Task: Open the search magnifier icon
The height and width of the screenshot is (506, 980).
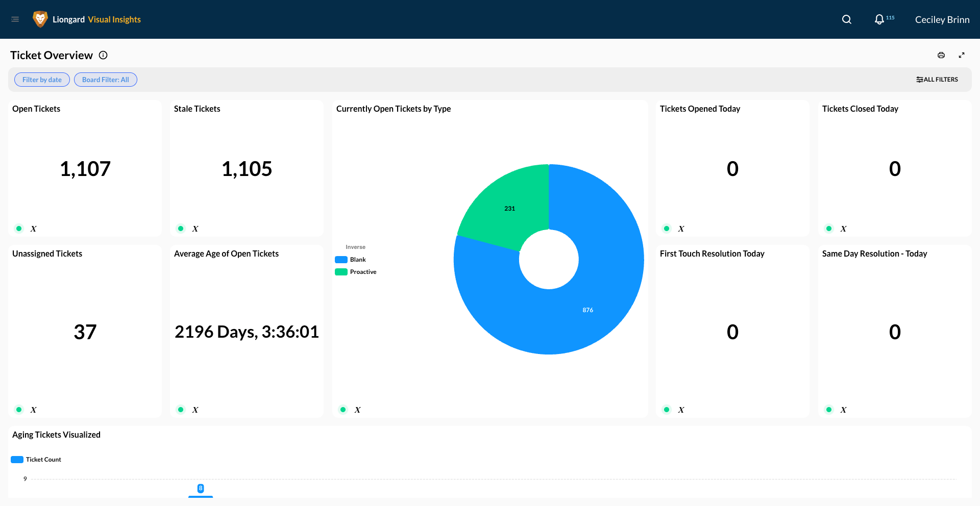Action: point(847,19)
